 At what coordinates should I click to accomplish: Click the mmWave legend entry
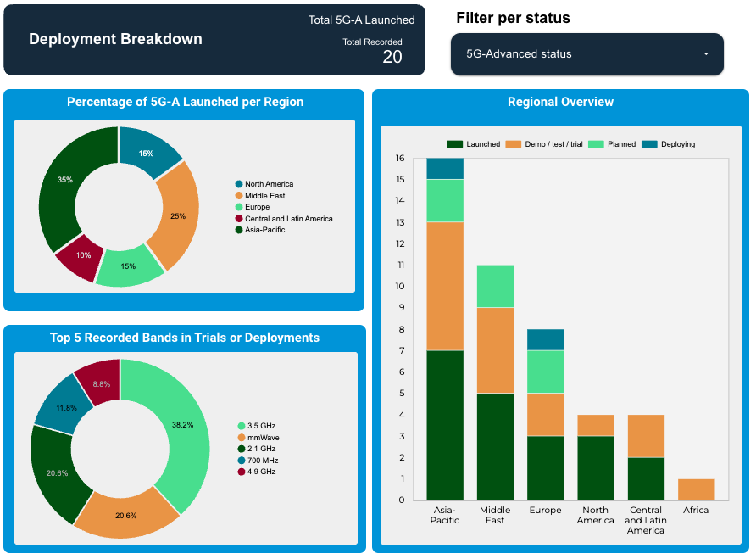click(262, 437)
